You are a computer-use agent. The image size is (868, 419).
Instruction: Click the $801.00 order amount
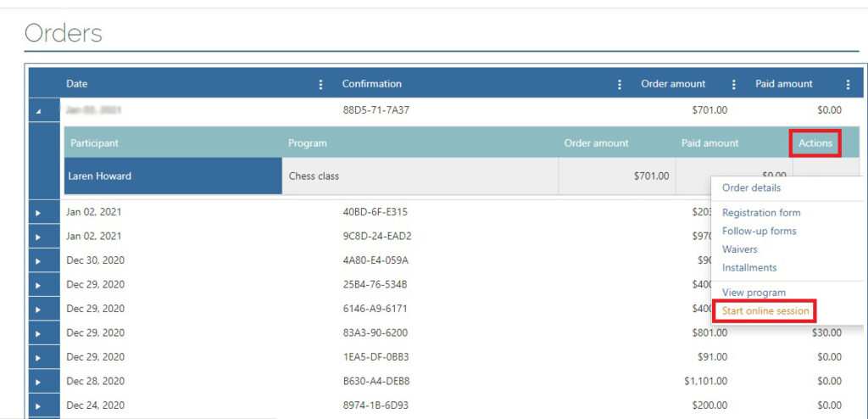pos(709,333)
